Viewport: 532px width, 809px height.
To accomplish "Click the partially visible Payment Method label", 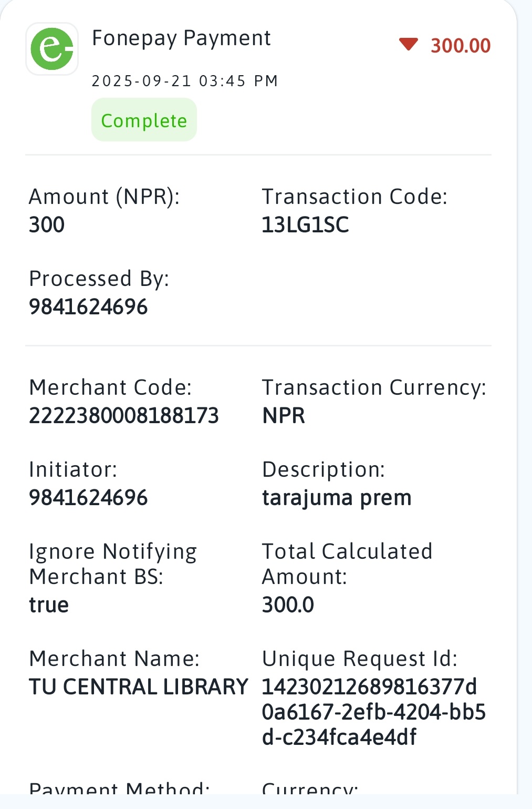I will pos(119,788).
